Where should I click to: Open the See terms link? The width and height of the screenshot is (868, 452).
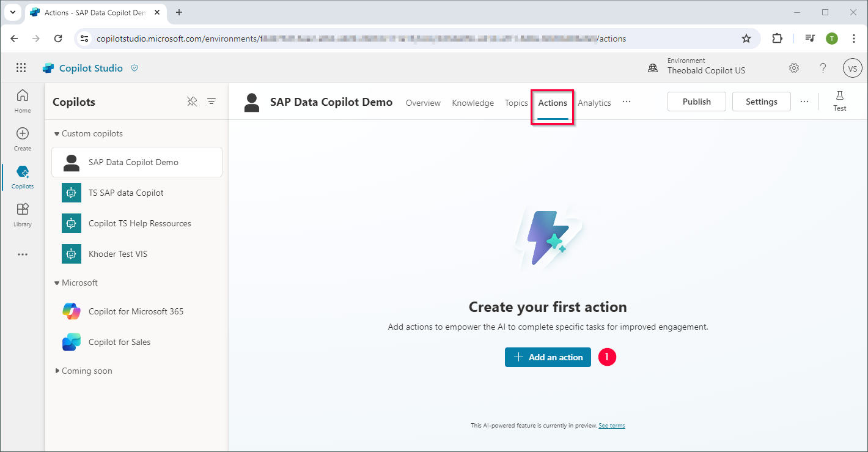click(612, 426)
